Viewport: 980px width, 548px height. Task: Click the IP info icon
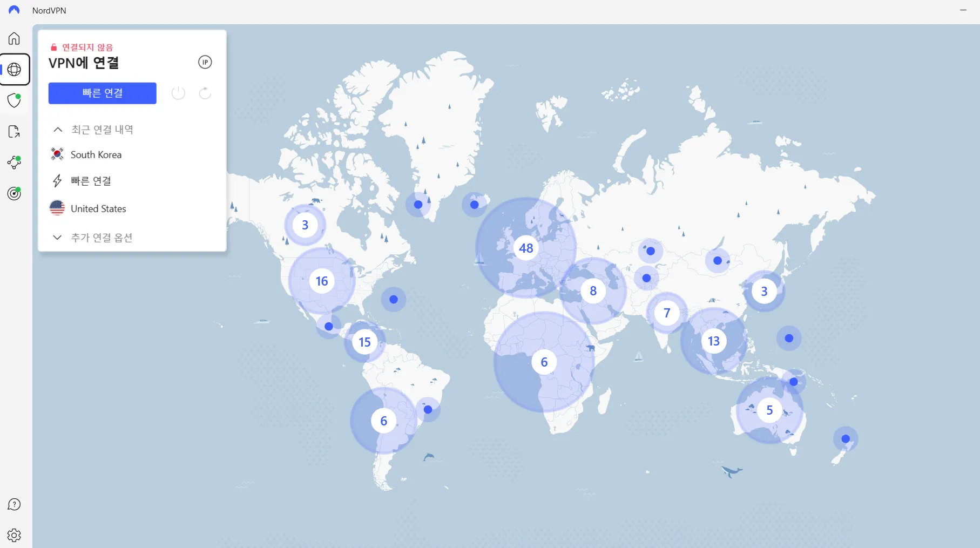click(x=205, y=62)
